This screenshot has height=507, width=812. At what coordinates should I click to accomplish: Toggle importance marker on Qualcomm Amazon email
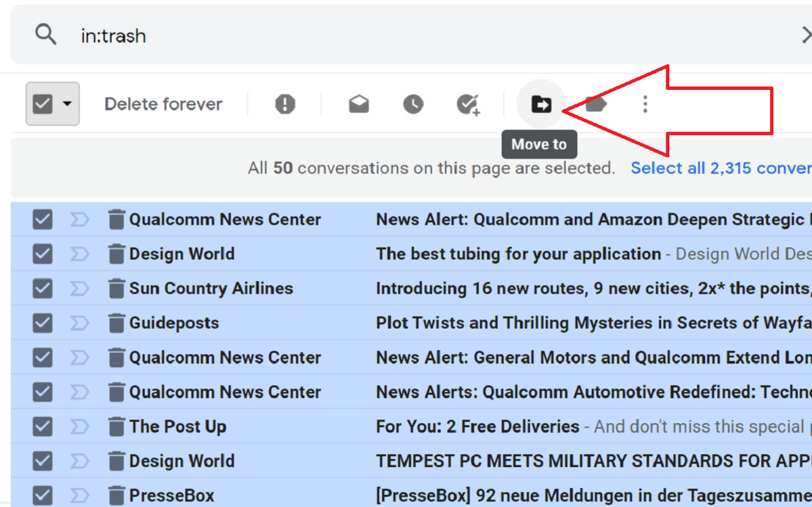click(x=79, y=219)
